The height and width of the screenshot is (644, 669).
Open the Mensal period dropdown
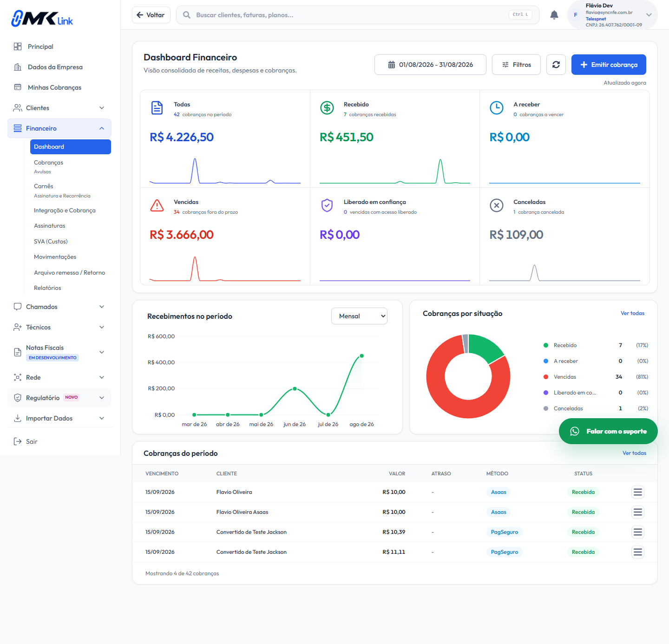click(359, 316)
